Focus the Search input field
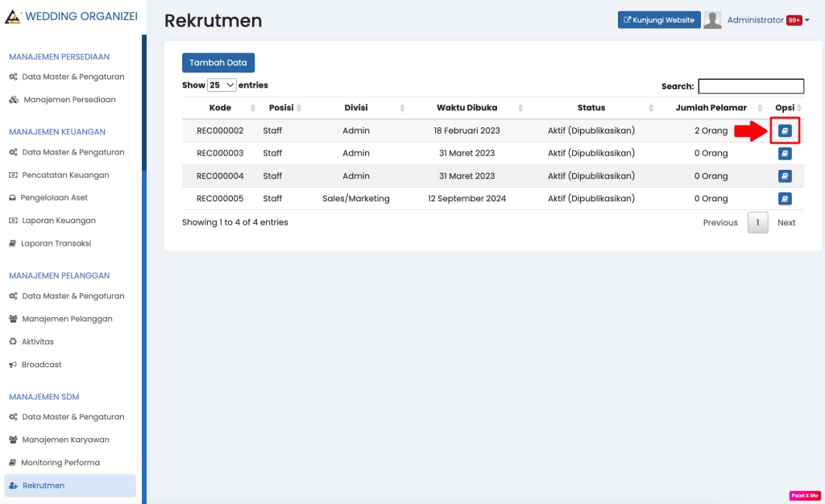825x504 pixels. (750, 86)
